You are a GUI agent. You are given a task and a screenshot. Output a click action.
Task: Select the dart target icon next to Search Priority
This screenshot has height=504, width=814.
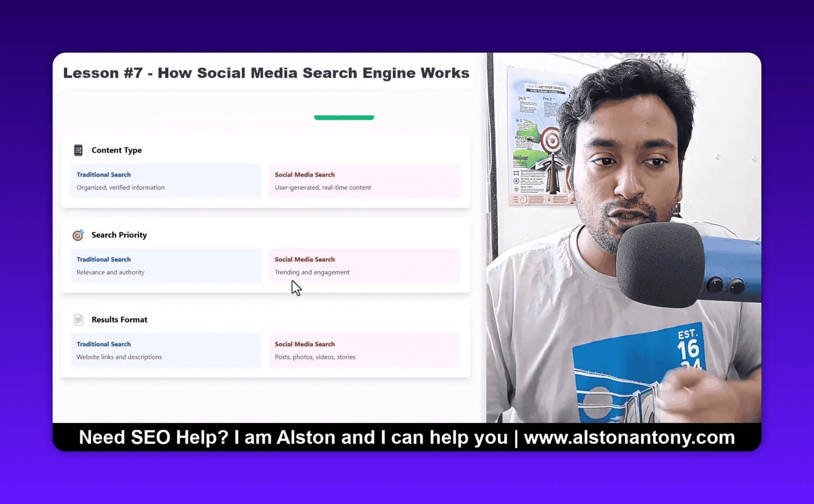pos(78,235)
